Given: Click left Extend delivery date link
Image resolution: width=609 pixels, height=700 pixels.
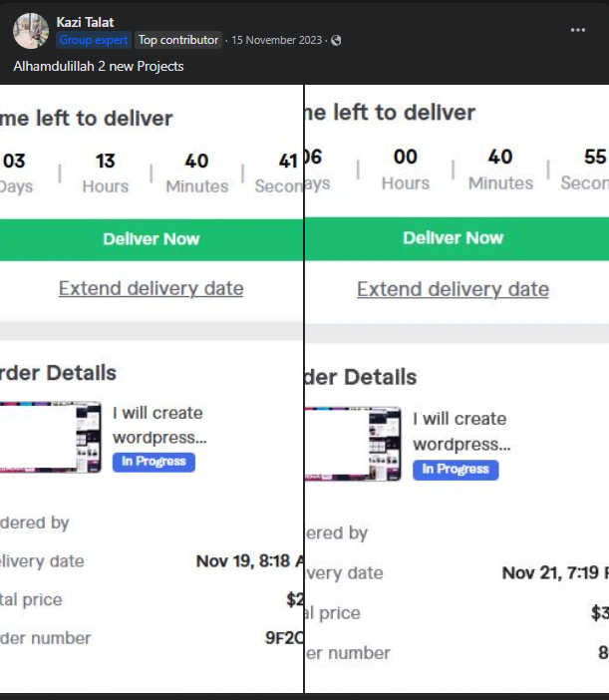Looking at the screenshot, I should coord(152,288).
